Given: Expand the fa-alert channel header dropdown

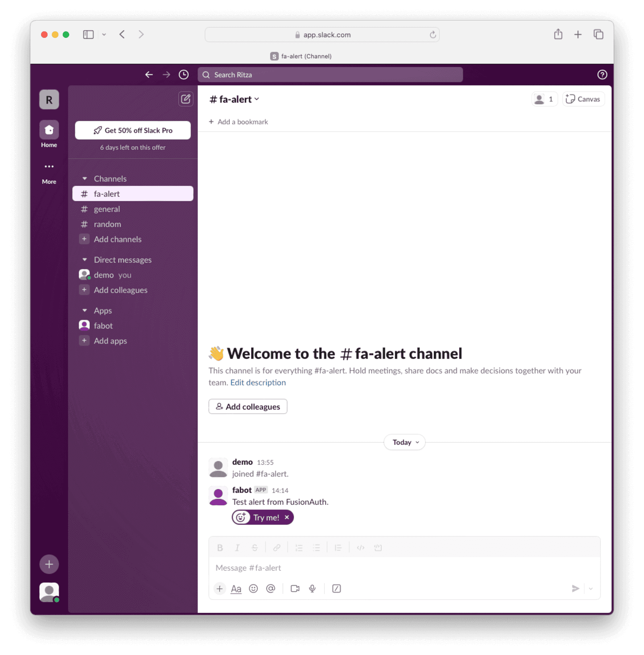Looking at the screenshot, I should tap(234, 99).
